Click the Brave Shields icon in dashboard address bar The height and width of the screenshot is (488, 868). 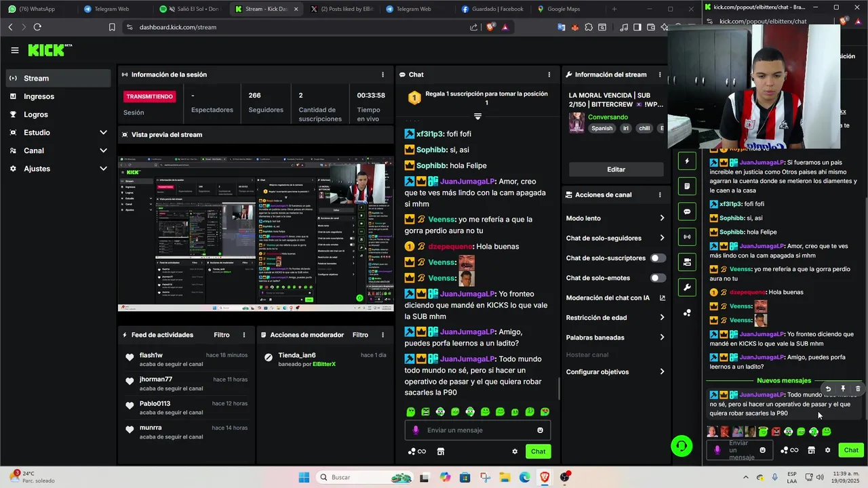tap(490, 27)
